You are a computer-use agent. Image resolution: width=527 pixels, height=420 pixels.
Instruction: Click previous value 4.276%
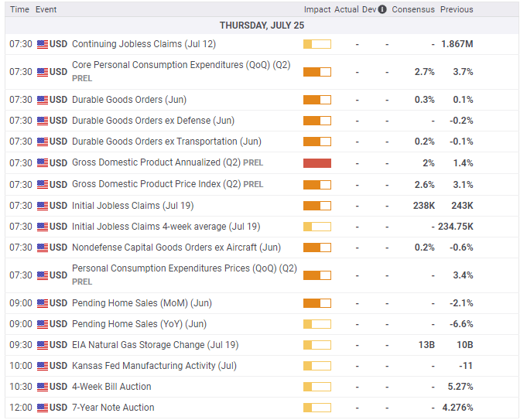tap(458, 408)
